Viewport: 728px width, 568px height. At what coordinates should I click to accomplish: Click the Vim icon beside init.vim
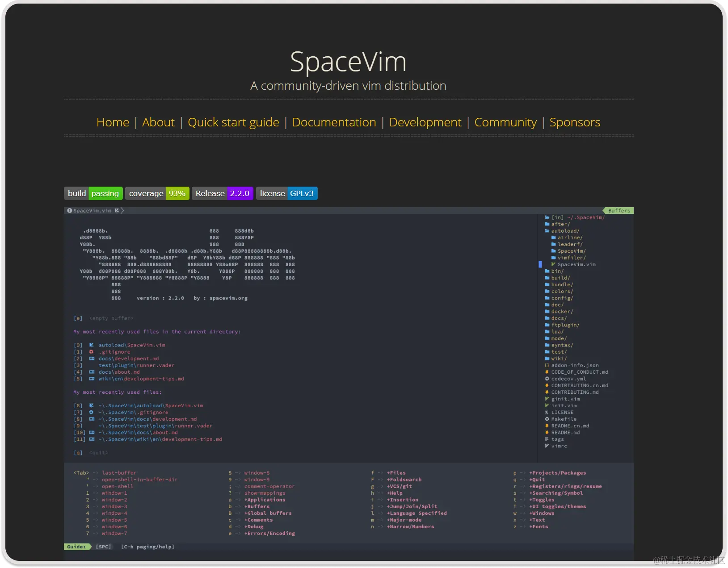click(547, 405)
